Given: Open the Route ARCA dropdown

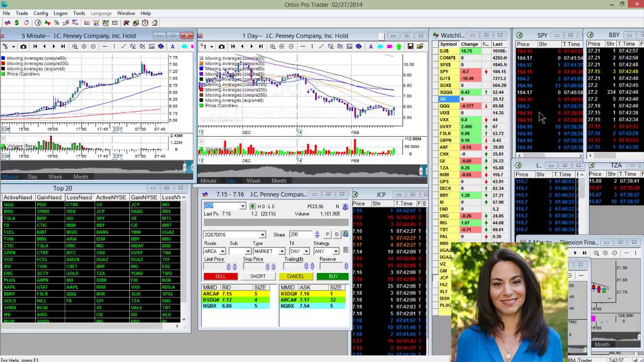Looking at the screenshot, I should 222,251.
